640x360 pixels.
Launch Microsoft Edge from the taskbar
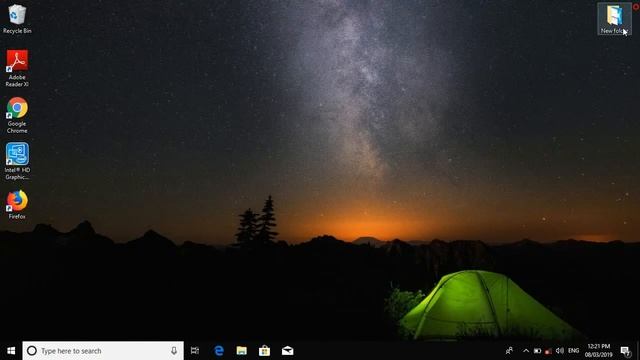click(x=219, y=351)
